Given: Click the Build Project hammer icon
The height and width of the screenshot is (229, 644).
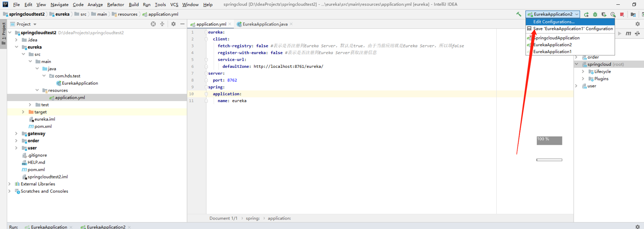Looking at the screenshot, I should click(519, 14).
